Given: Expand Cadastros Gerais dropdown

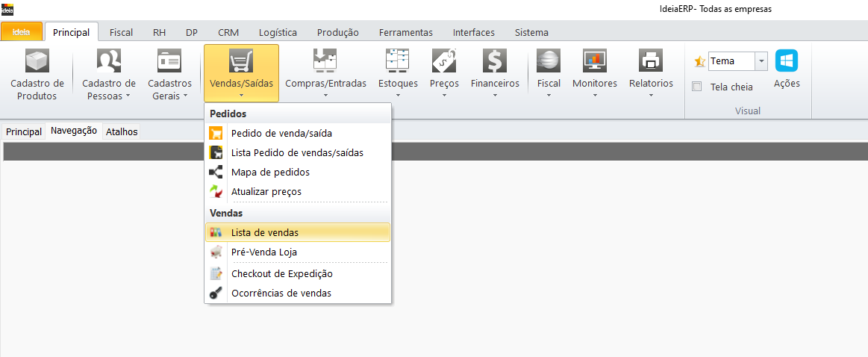Looking at the screenshot, I should pos(169,89).
